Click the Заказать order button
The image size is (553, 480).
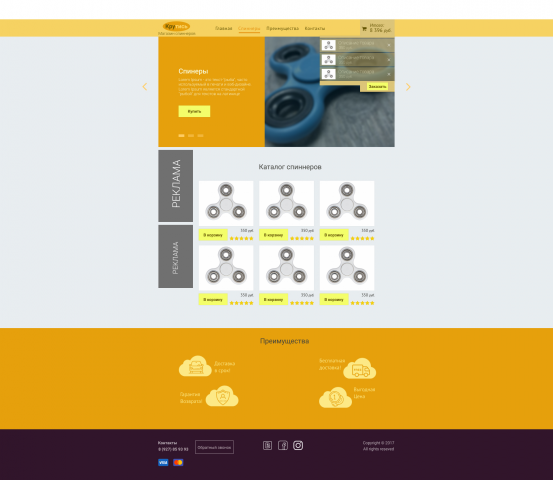coord(377,86)
